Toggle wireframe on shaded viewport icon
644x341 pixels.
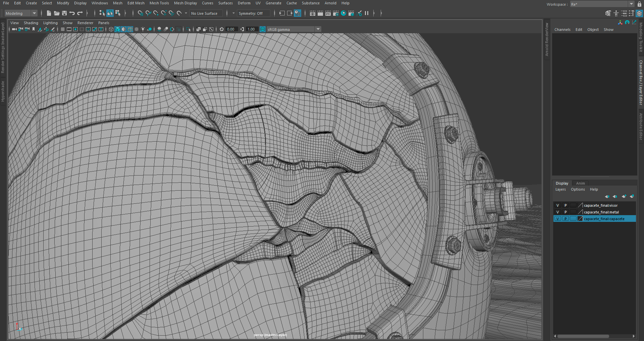tap(130, 29)
